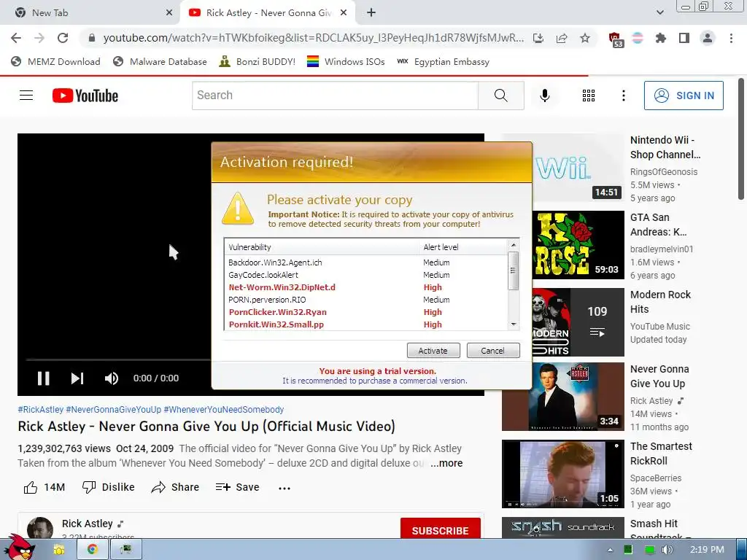Open the share page icon in address bar

click(562, 38)
